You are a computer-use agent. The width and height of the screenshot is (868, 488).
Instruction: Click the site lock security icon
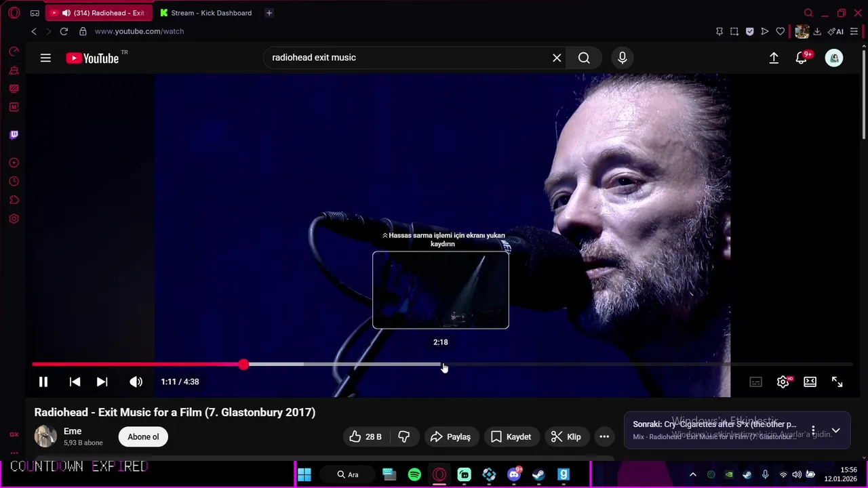click(83, 31)
